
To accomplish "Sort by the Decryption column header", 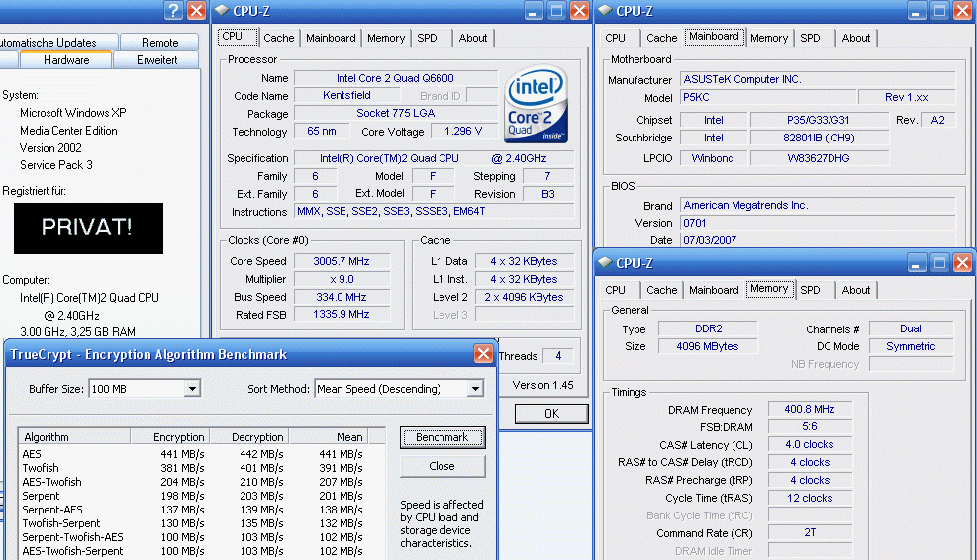I will pos(249,436).
